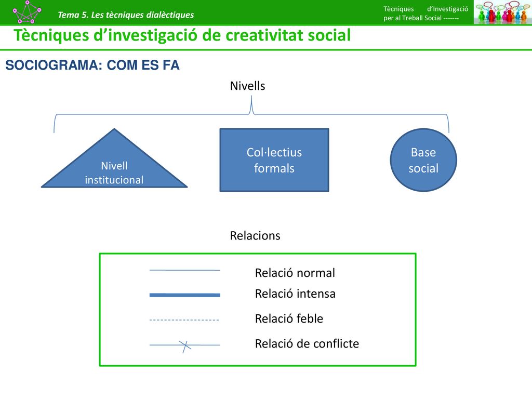532x399 pixels.
Task: Click the 'SOCIOGRAMA: COM ES FA' heading
Action: coord(92,65)
